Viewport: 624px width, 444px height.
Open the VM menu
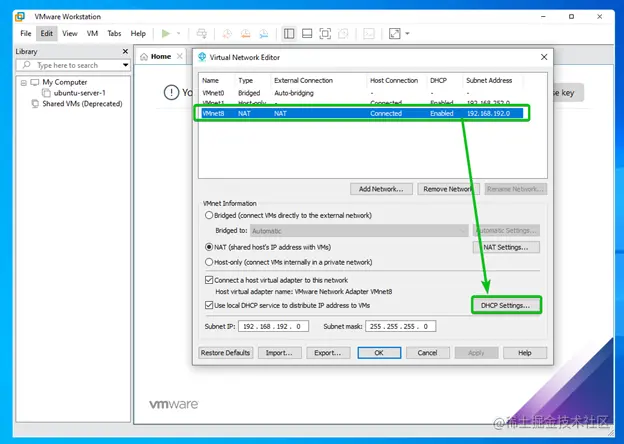(x=92, y=34)
